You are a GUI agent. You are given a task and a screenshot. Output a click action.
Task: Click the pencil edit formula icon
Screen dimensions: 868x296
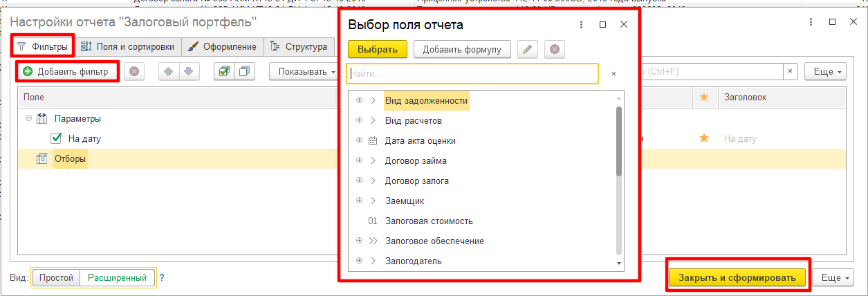(528, 49)
